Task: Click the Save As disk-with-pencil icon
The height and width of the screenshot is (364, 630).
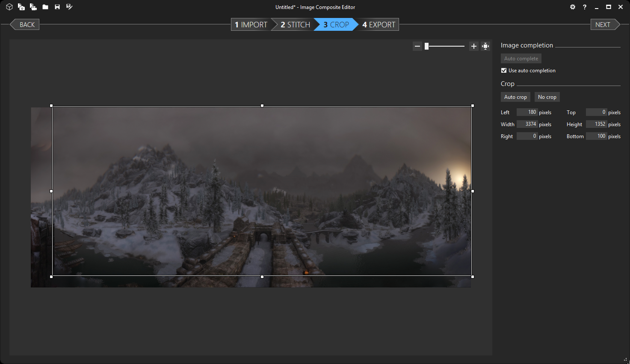Action: tap(69, 7)
